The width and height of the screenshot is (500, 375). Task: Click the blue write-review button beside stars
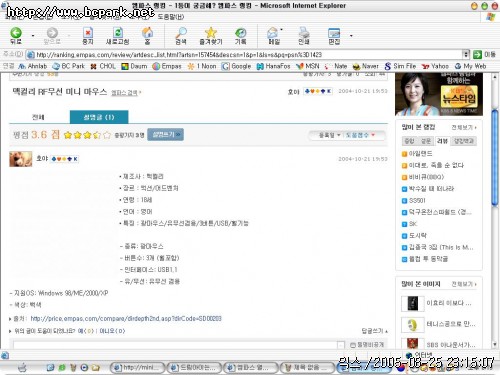(165, 134)
